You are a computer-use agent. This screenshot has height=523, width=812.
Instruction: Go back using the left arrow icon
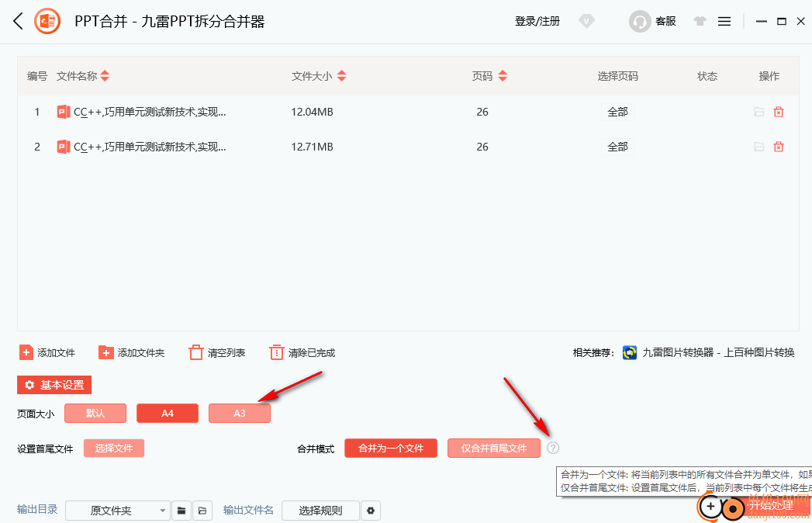point(18,21)
